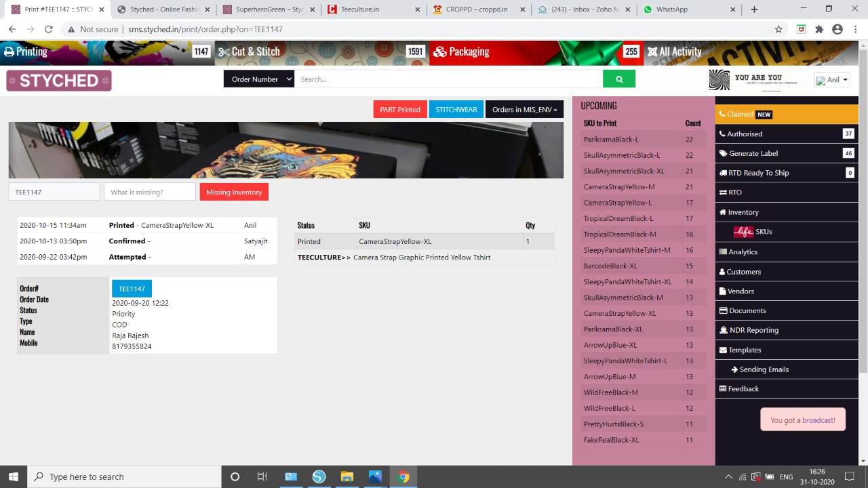Viewport: 868px width, 488px height.
Task: Click the green search magnifier button
Action: [x=618, y=79]
